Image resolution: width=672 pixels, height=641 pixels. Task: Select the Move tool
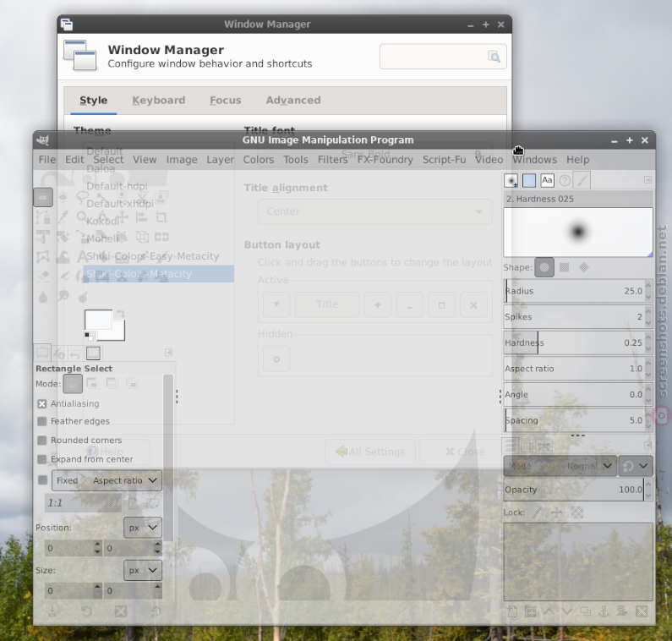122,217
